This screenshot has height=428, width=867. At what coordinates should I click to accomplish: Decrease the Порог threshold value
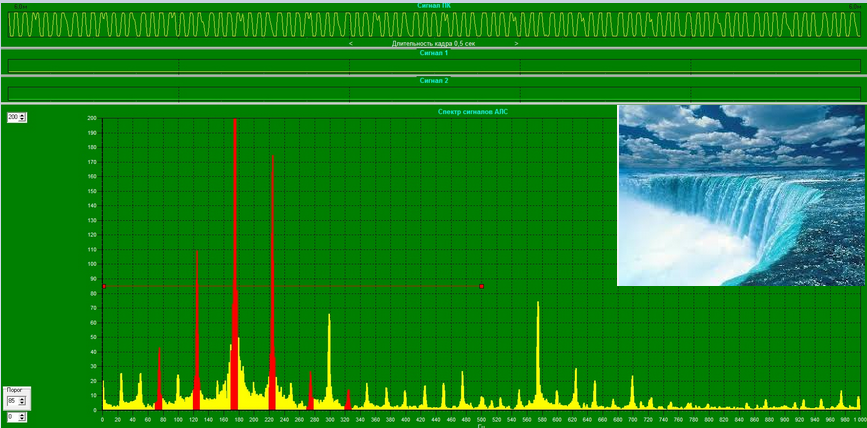(x=23, y=404)
